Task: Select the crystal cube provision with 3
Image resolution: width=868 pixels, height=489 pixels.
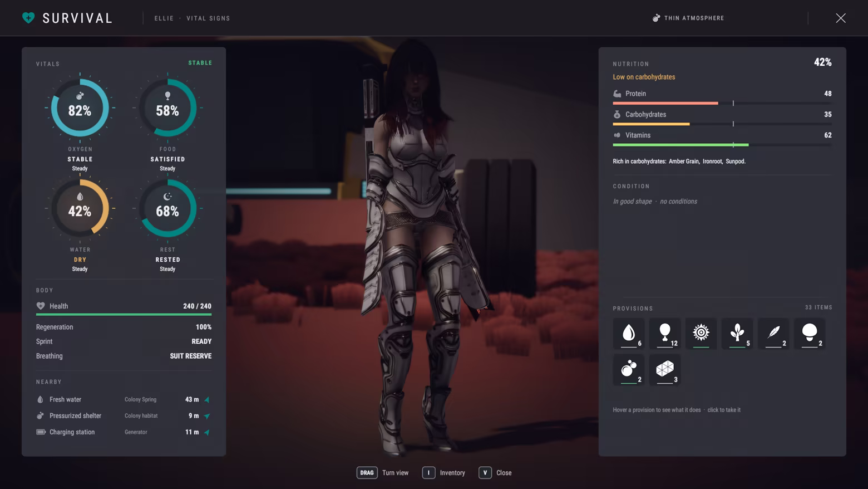Action: pos(665,370)
